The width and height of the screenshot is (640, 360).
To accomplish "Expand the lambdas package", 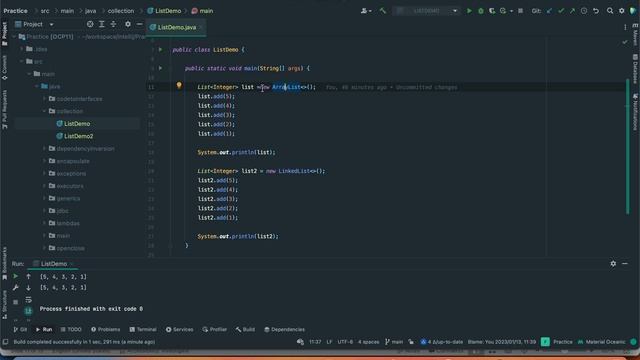I will click(x=44, y=223).
